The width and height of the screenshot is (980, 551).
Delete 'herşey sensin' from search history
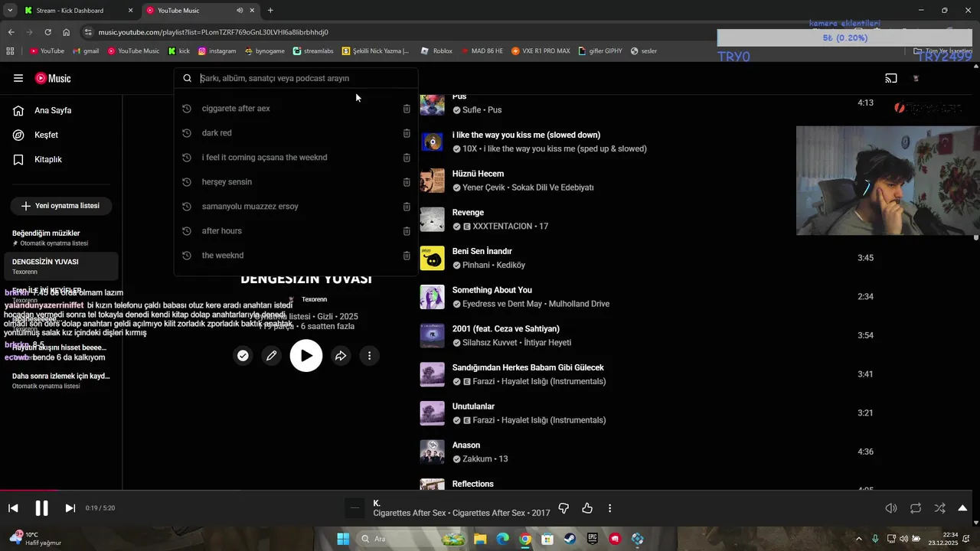coord(407,182)
